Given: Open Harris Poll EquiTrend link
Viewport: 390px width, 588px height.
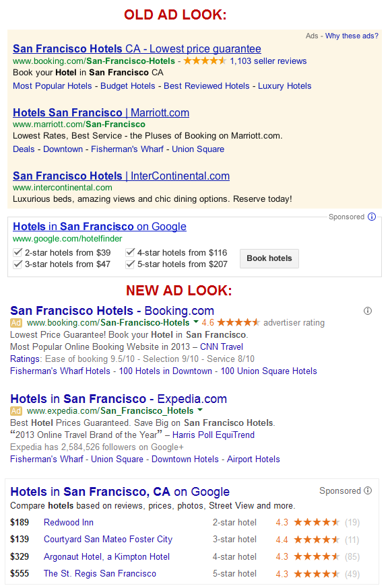Looking at the screenshot, I should (214, 435).
